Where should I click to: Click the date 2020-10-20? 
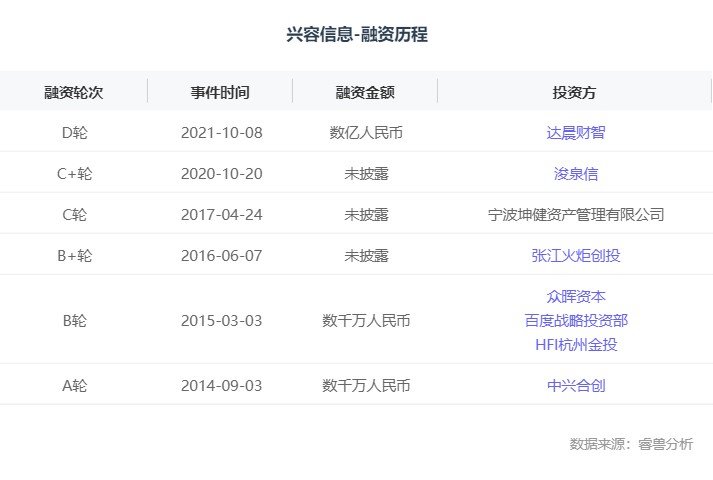point(222,174)
